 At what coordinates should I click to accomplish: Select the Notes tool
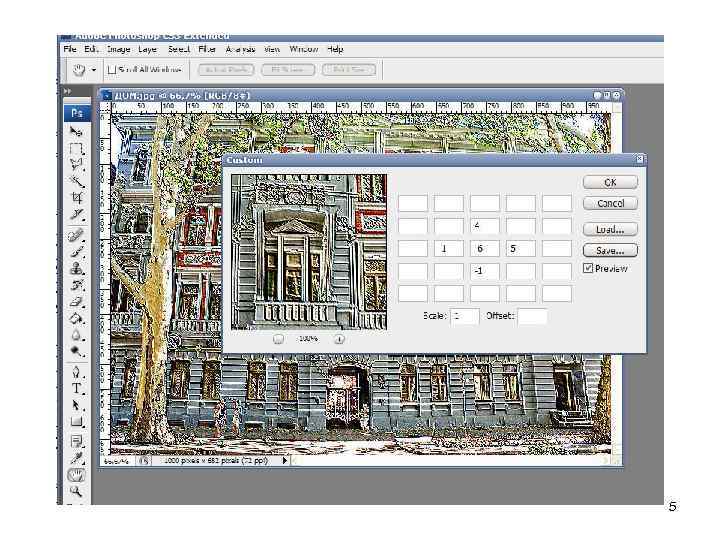click(76, 441)
